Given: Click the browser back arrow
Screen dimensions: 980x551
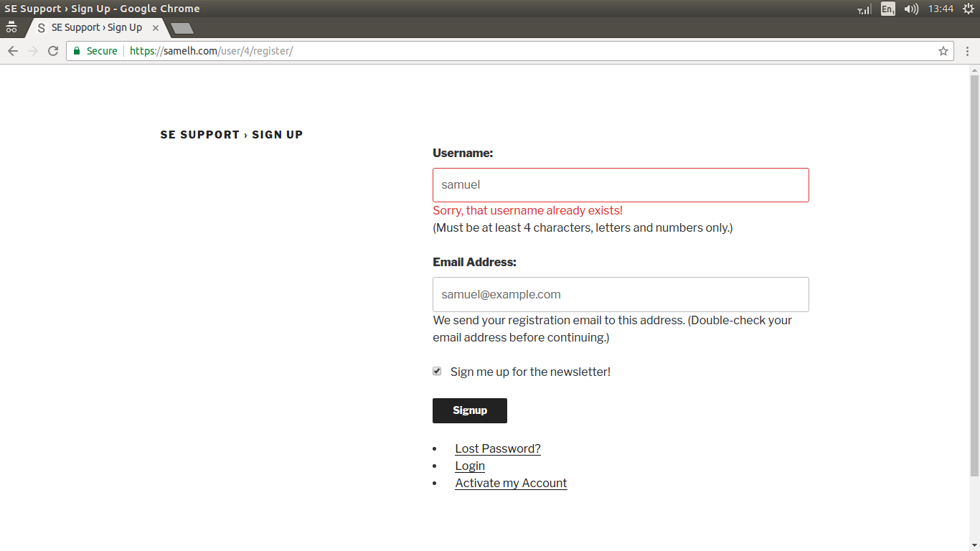Looking at the screenshot, I should pyautogui.click(x=13, y=51).
